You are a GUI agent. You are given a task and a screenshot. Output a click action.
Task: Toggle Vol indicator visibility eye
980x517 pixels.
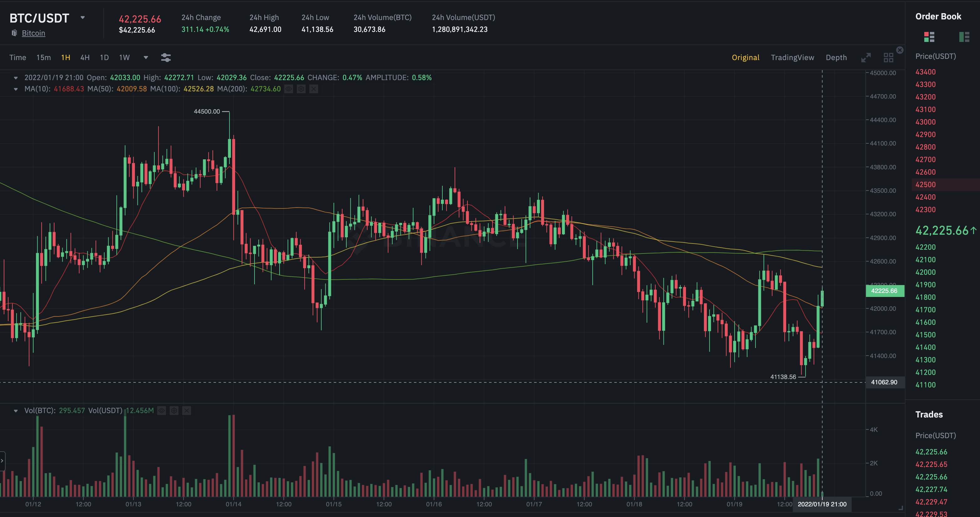click(x=162, y=411)
